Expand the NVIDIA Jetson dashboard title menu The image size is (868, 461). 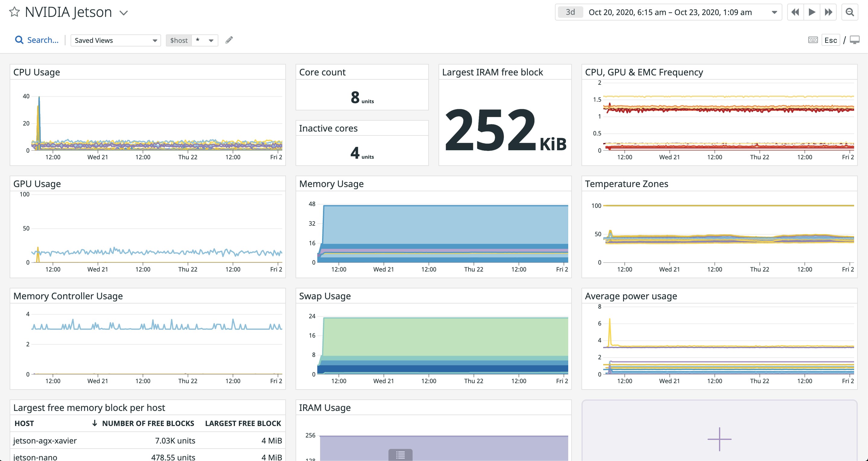(x=123, y=12)
